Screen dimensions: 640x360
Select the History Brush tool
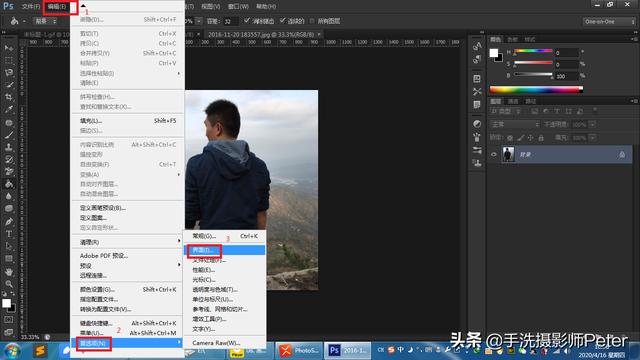[x=9, y=160]
